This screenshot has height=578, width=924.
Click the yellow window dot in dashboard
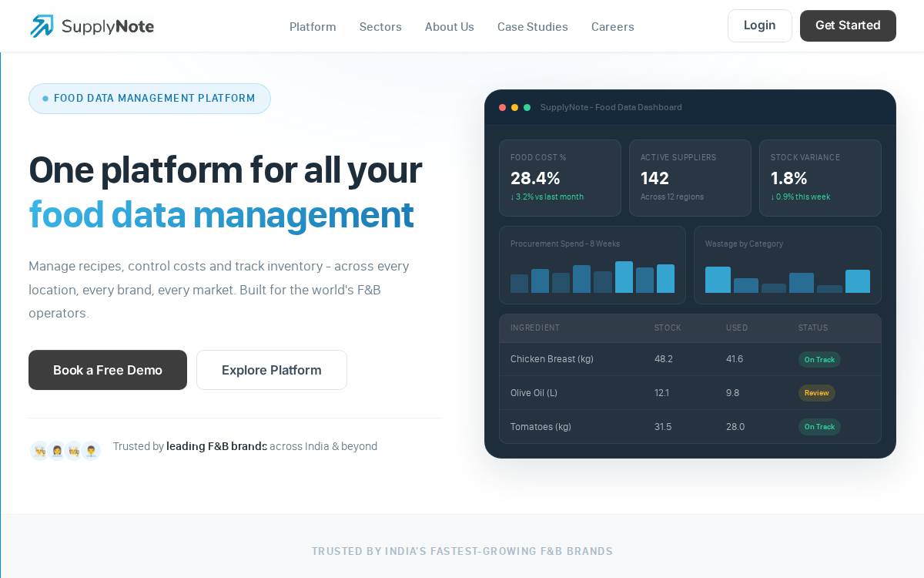coord(515,108)
